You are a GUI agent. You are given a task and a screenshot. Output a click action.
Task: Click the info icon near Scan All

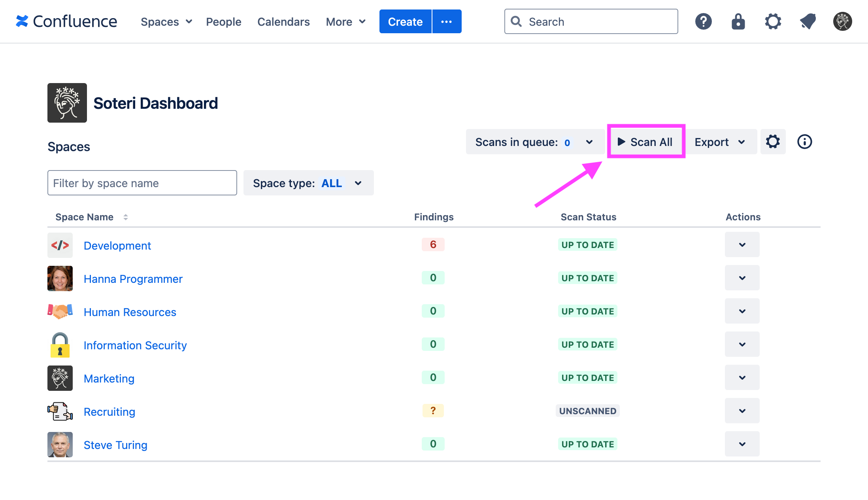click(x=805, y=142)
